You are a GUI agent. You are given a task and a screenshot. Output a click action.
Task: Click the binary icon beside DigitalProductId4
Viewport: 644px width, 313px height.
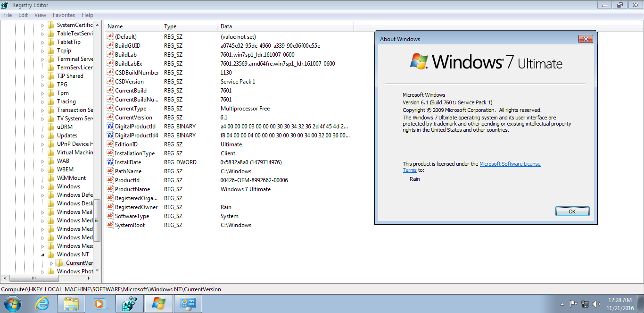110,135
